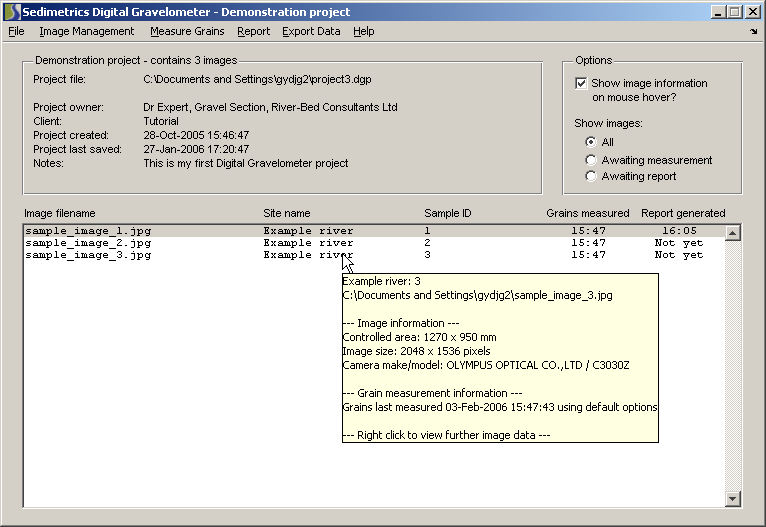The image size is (766, 527).
Task: Open the Image Management menu
Action: pos(86,31)
